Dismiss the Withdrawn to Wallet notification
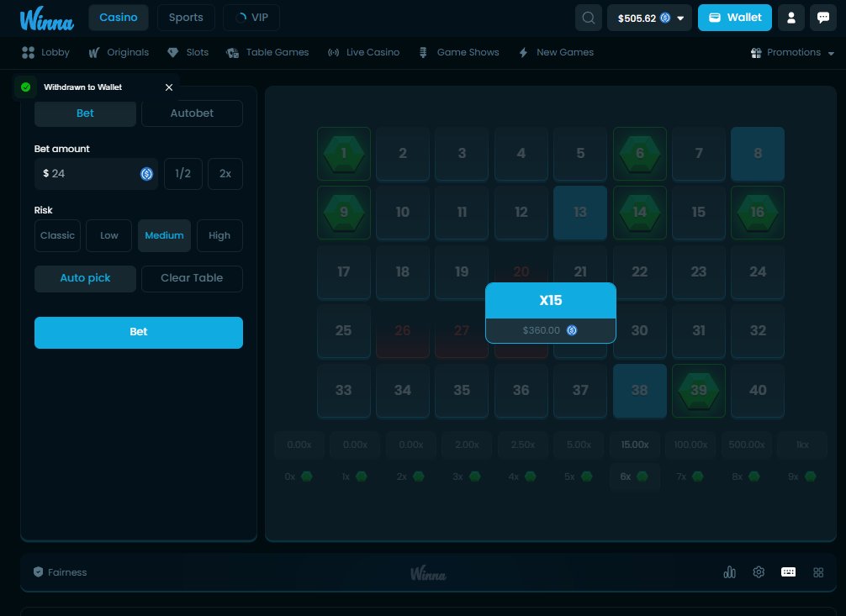Image resolution: width=846 pixels, height=616 pixels. [x=169, y=87]
